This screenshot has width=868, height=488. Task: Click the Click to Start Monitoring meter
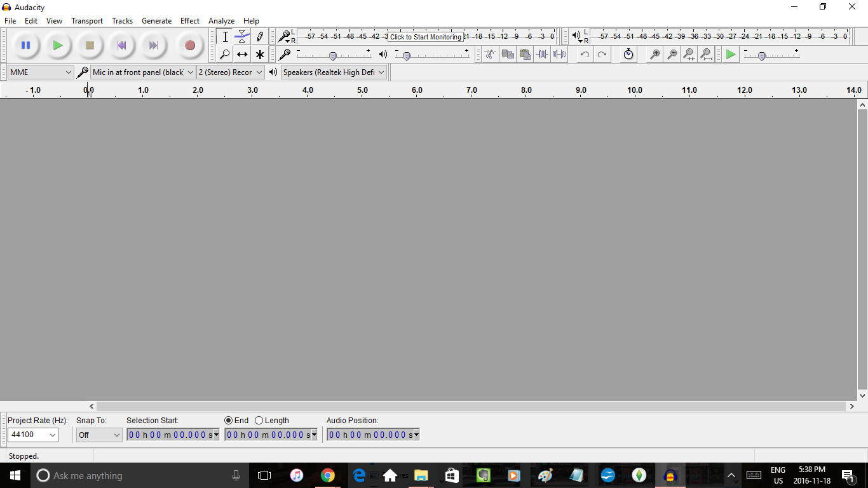point(426,37)
